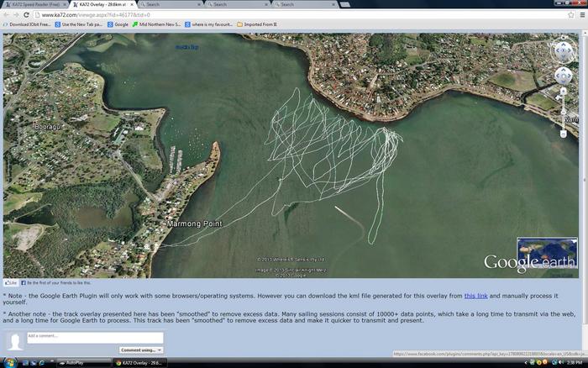The height and width of the screenshot is (368, 588).
Task: Click the Google Earth pan joystick control
Action: click(x=563, y=74)
